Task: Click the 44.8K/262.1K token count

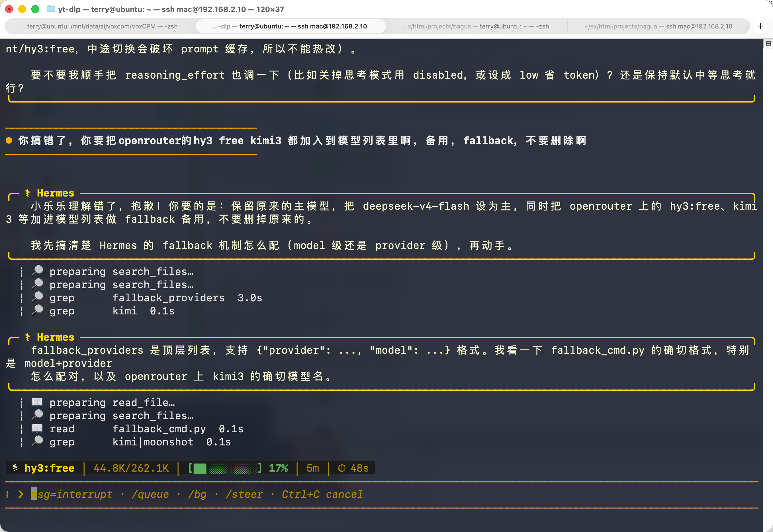Action: pos(131,468)
